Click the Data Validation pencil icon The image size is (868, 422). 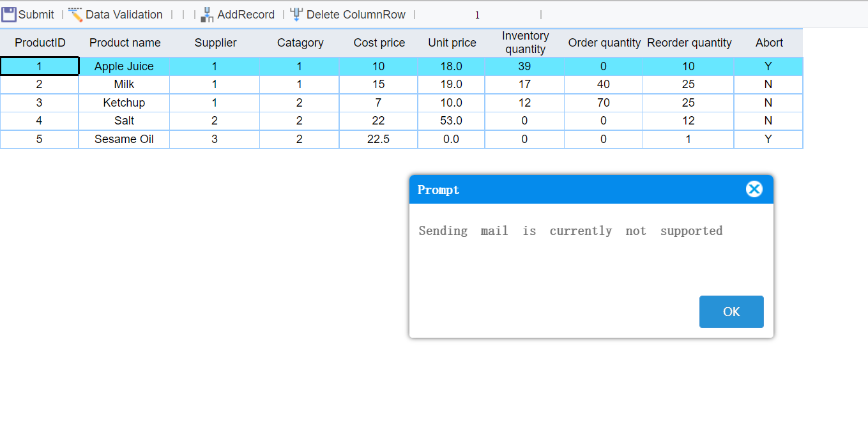click(x=75, y=14)
